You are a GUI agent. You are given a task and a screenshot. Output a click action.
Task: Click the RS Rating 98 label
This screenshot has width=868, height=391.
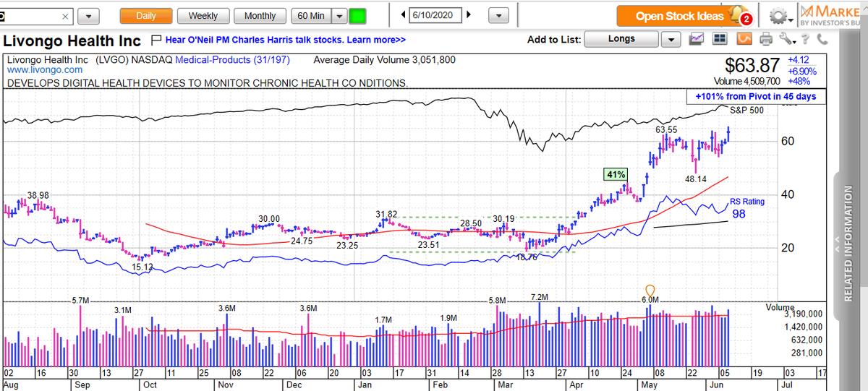747,208
